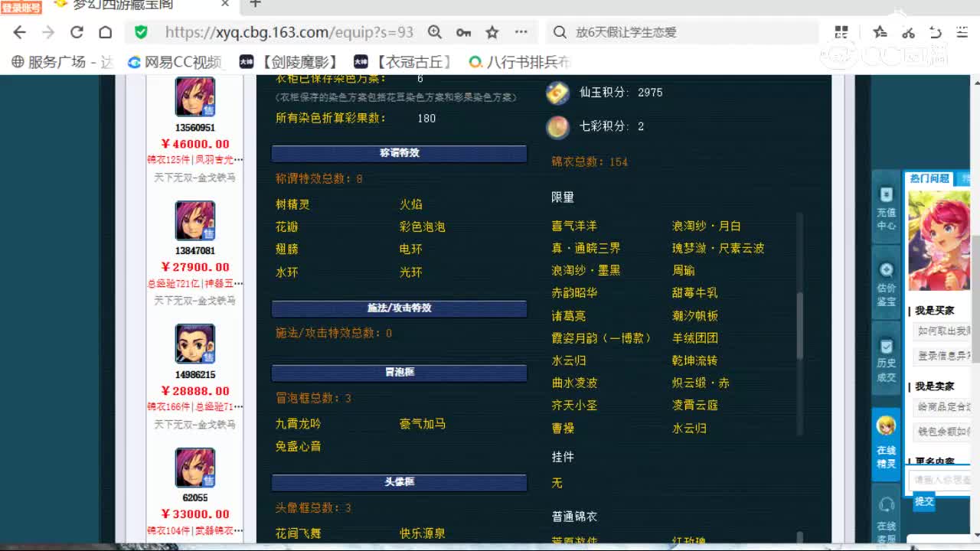Click the search magnifier icon
The image size is (980, 551).
(x=560, y=32)
